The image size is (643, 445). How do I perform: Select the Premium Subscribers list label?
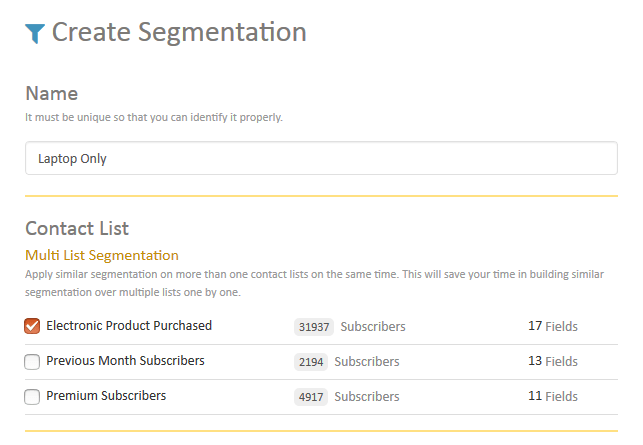pos(106,396)
